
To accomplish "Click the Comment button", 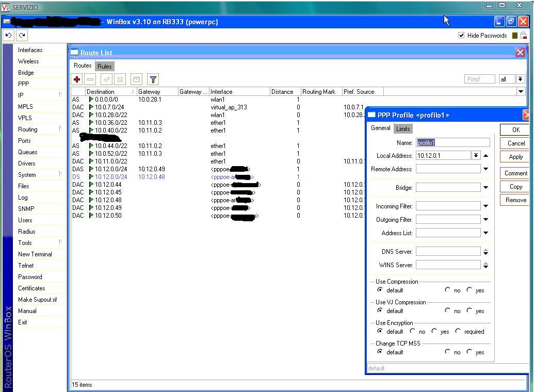I will (x=515, y=173).
